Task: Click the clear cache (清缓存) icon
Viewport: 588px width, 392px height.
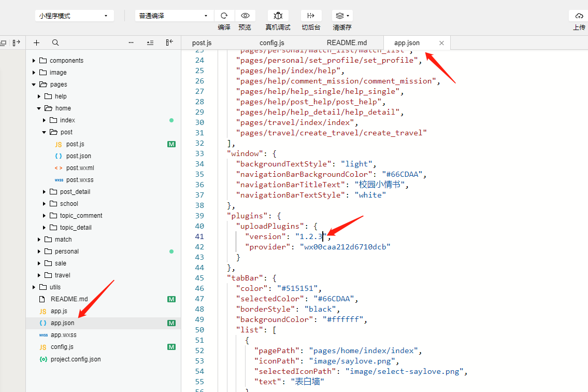Action: [342, 16]
